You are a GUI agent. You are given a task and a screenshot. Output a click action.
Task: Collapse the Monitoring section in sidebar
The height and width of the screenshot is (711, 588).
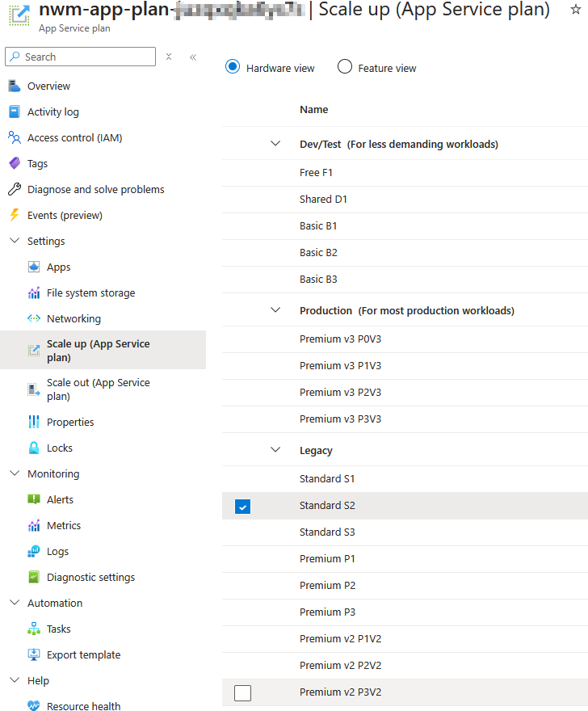coord(15,473)
